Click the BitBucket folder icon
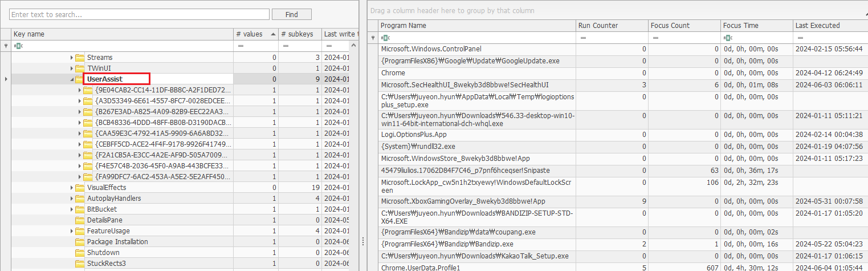 (80, 209)
